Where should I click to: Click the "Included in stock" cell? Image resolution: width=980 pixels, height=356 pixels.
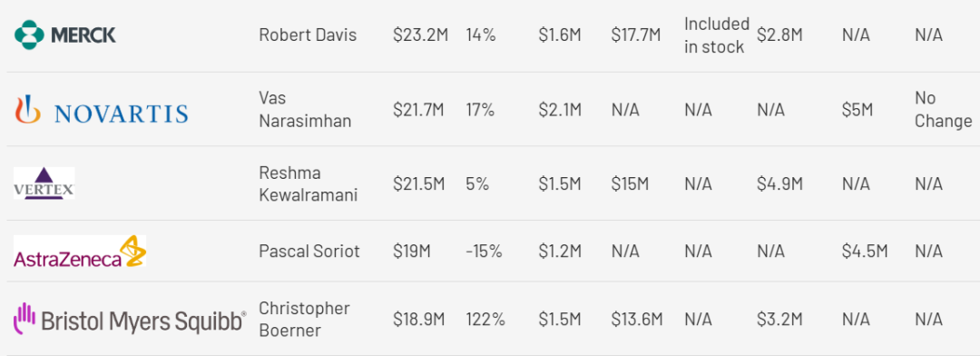716,35
